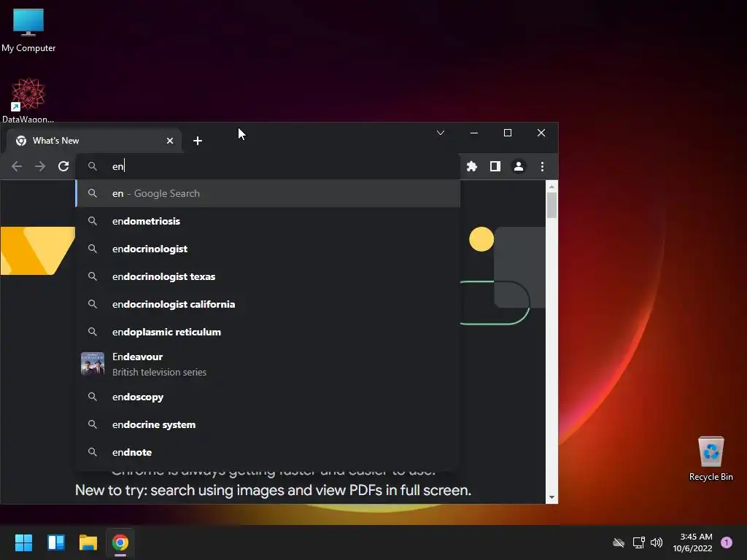
Task: Choose 'endoplasmic reticulum' suggestion
Action: [268, 332]
